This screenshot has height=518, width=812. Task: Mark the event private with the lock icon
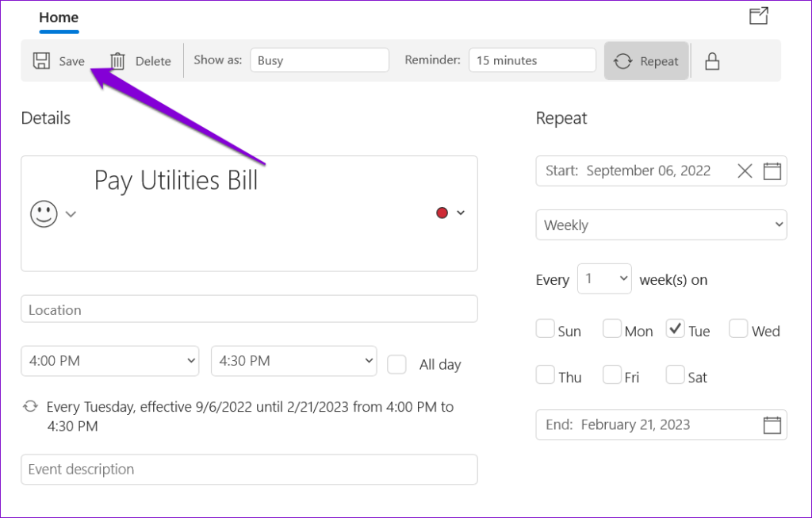[x=711, y=60]
